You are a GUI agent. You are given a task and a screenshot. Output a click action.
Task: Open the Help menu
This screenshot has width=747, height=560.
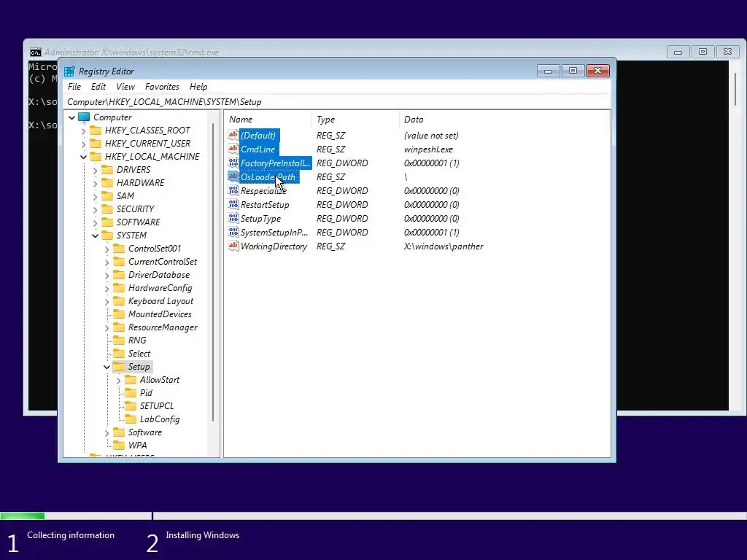tap(198, 87)
